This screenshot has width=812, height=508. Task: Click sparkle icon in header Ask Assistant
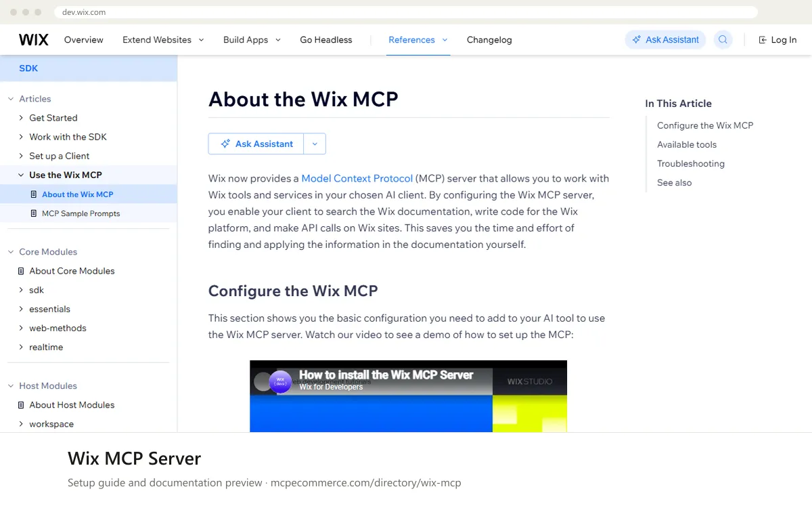coord(636,40)
